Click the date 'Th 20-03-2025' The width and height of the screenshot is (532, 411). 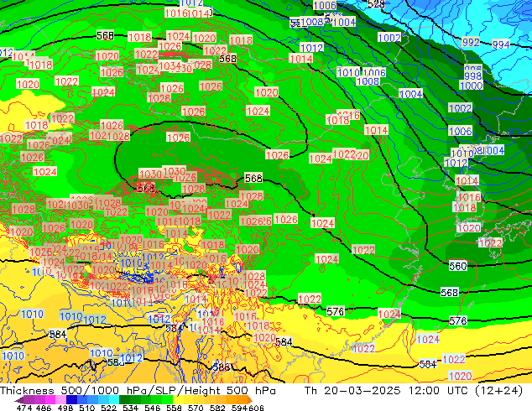352,391
